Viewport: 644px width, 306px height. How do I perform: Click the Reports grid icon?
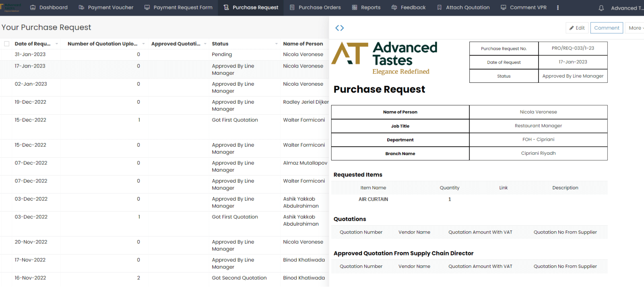click(355, 8)
